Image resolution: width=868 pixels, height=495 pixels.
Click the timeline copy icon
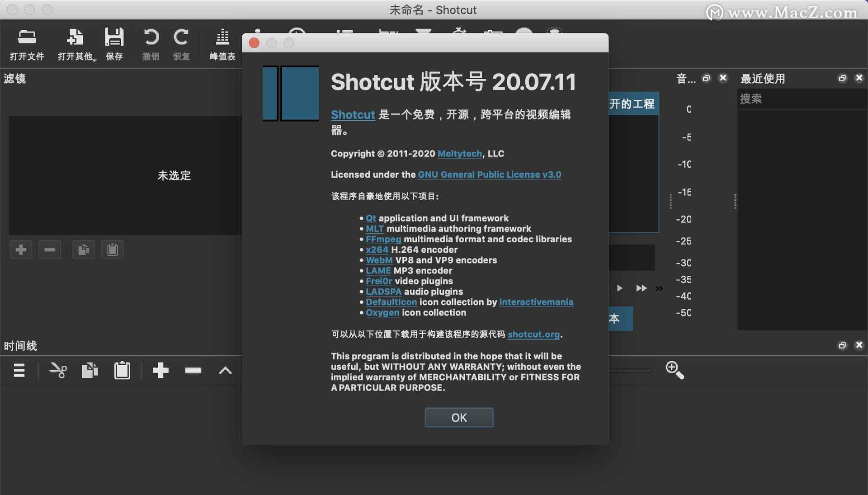90,370
